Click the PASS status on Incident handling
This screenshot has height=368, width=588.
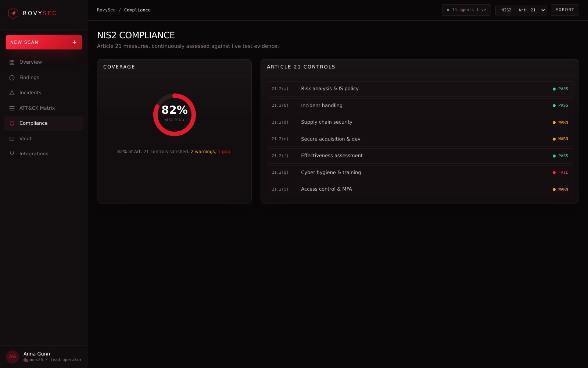[x=560, y=106]
